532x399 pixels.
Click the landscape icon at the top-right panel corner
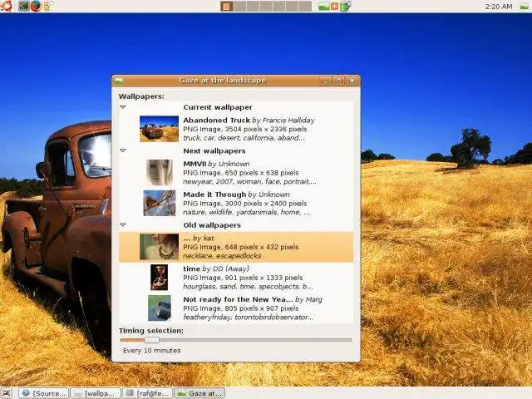[525, 7]
